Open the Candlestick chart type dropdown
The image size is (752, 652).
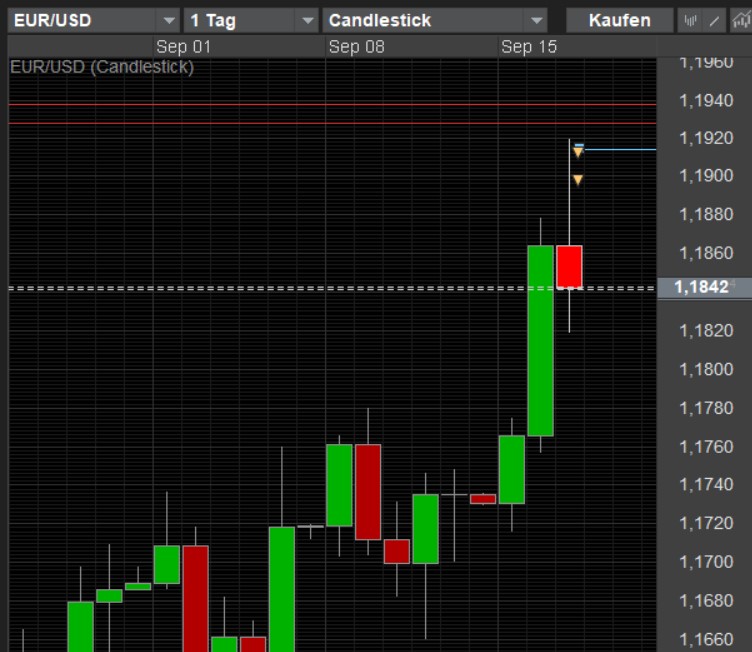[x=435, y=21]
